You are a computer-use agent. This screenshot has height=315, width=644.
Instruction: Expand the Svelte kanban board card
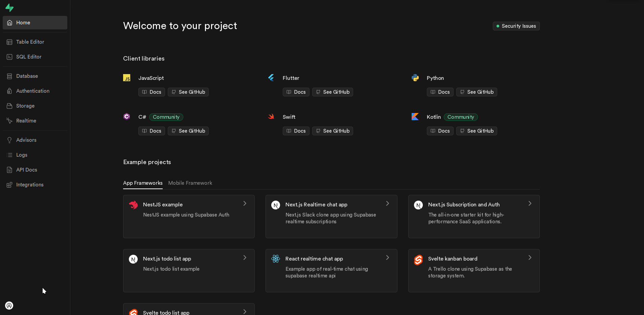click(530, 257)
